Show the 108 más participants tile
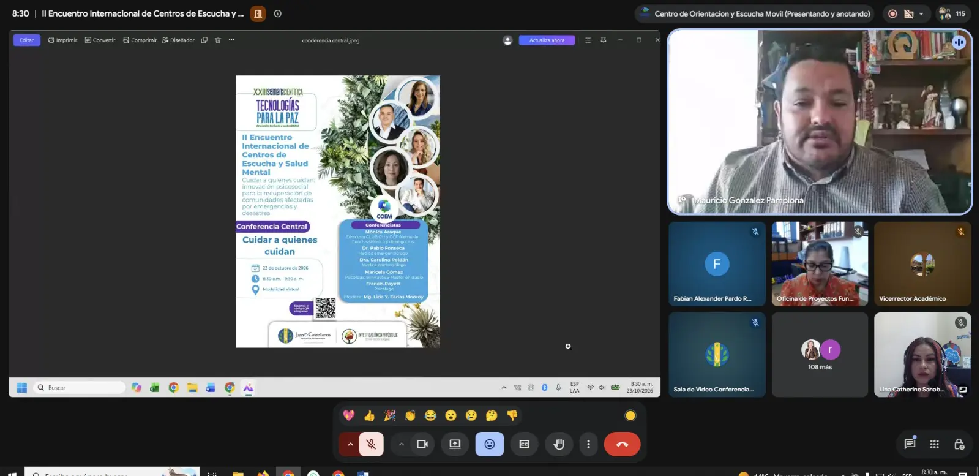Viewport: 980px width, 476px height. pos(820,355)
